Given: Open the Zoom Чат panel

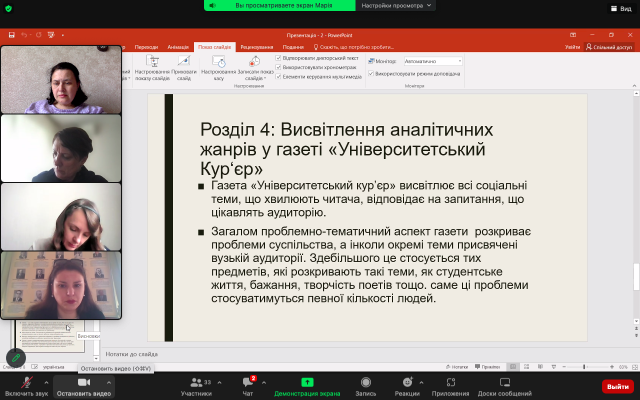Looking at the screenshot, I should click(x=248, y=386).
